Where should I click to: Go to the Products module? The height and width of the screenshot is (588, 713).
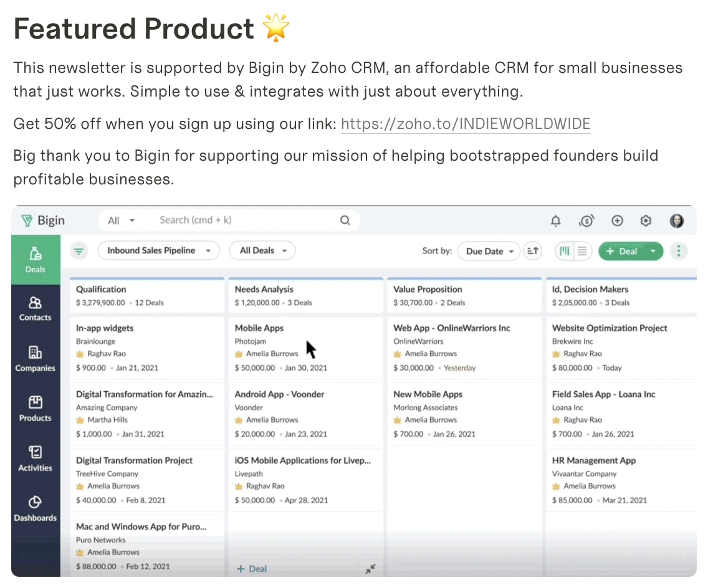click(36, 409)
